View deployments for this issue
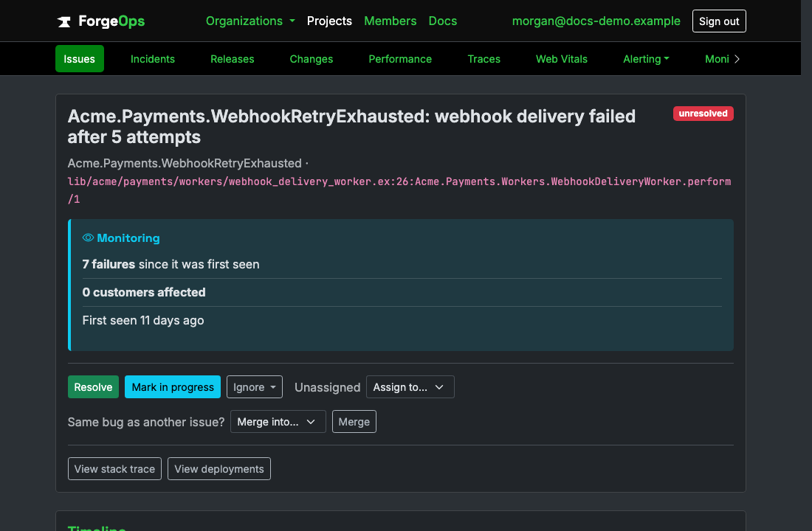This screenshot has height=531, width=812. pyautogui.click(x=219, y=469)
